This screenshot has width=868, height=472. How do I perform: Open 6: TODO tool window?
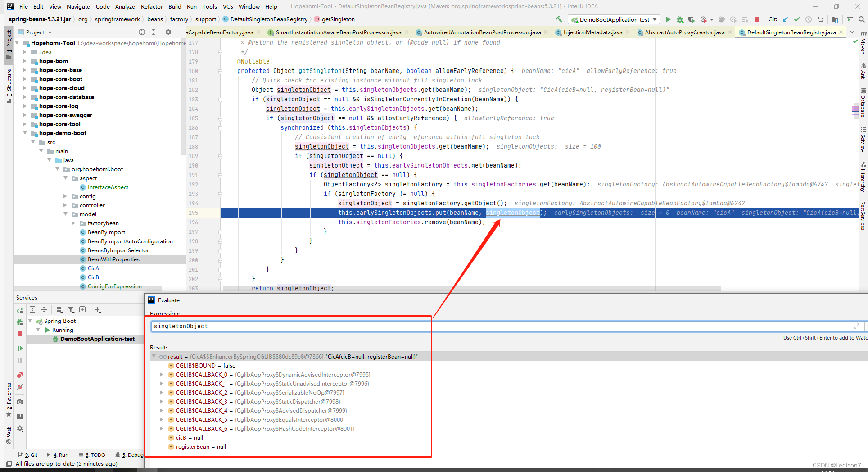(x=92, y=455)
